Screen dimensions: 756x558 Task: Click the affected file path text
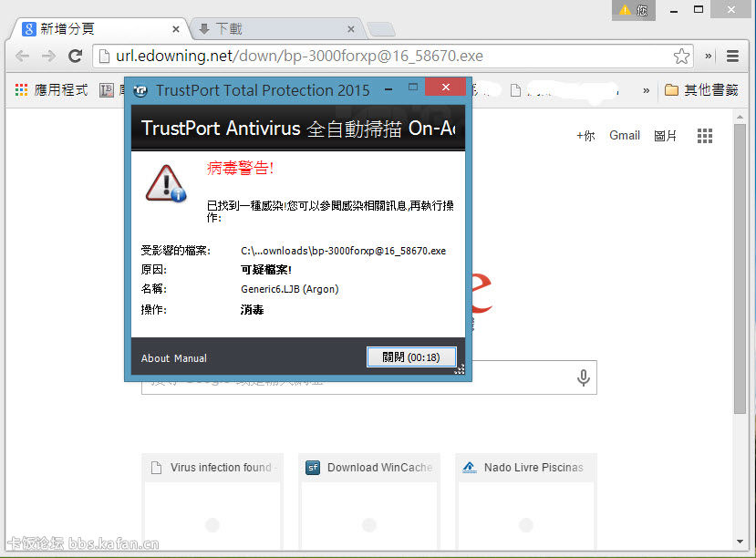coord(343,251)
